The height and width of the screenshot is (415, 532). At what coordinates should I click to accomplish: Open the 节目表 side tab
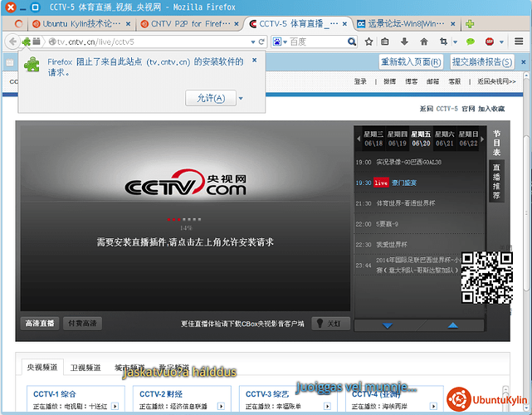click(496, 143)
